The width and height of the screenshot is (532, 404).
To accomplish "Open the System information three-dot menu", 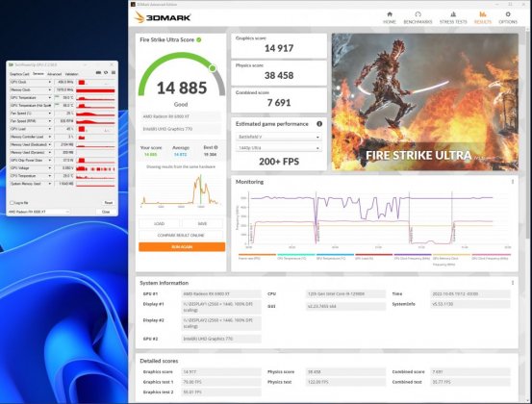I will (513, 283).
